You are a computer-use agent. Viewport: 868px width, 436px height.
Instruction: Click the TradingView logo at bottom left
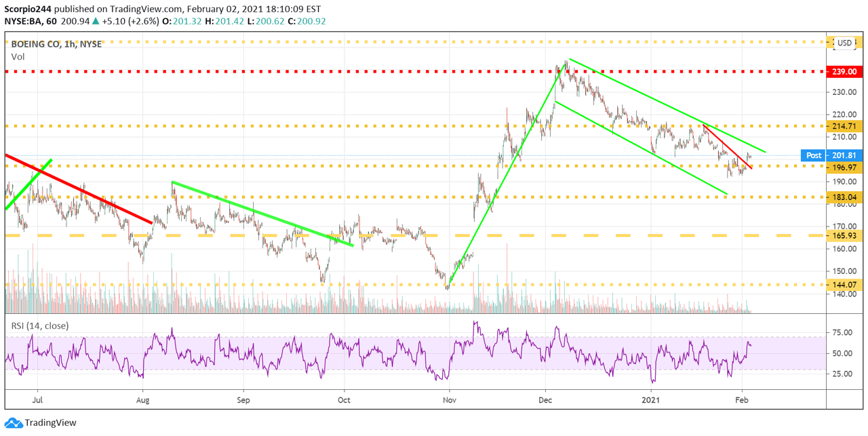(x=41, y=422)
